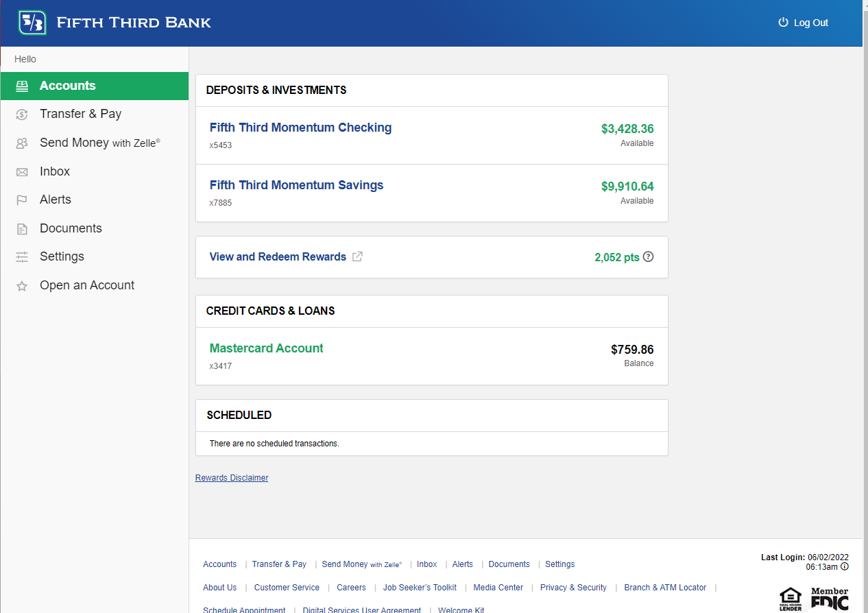
Task: Click the Log Out power icon
Action: 783,22
